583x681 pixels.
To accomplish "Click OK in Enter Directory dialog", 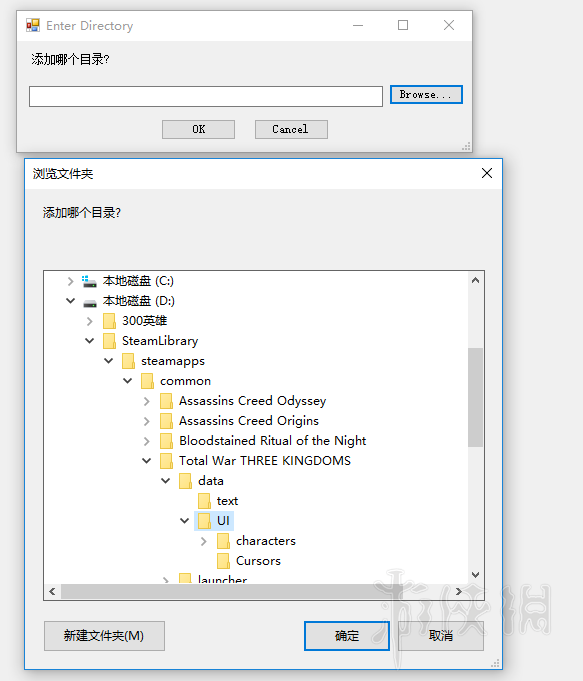I will pyautogui.click(x=199, y=129).
